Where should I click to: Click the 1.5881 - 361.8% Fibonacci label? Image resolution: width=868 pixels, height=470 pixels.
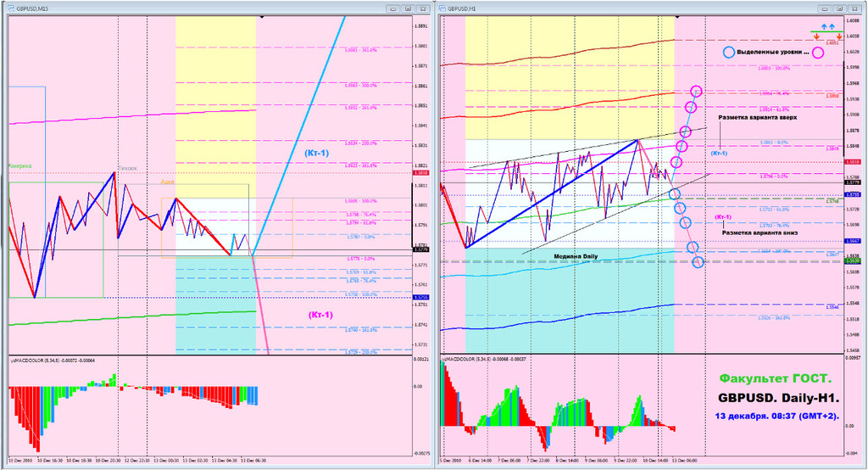pos(361,50)
